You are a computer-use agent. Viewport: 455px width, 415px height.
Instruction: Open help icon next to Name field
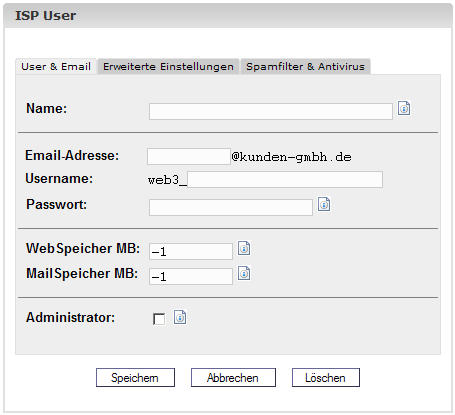pyautogui.click(x=404, y=108)
